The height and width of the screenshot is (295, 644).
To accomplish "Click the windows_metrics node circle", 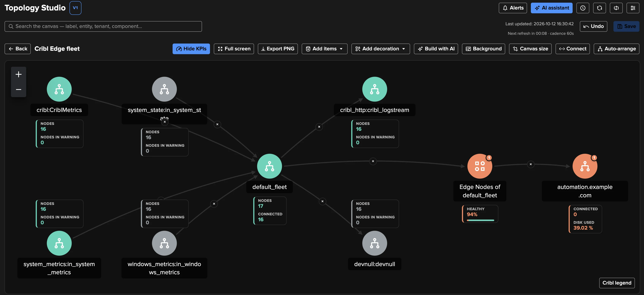I will [x=164, y=243].
